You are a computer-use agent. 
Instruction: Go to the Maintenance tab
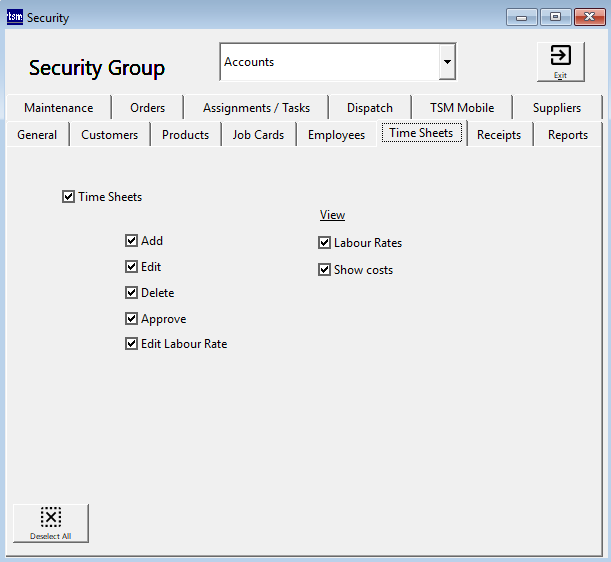click(58, 108)
